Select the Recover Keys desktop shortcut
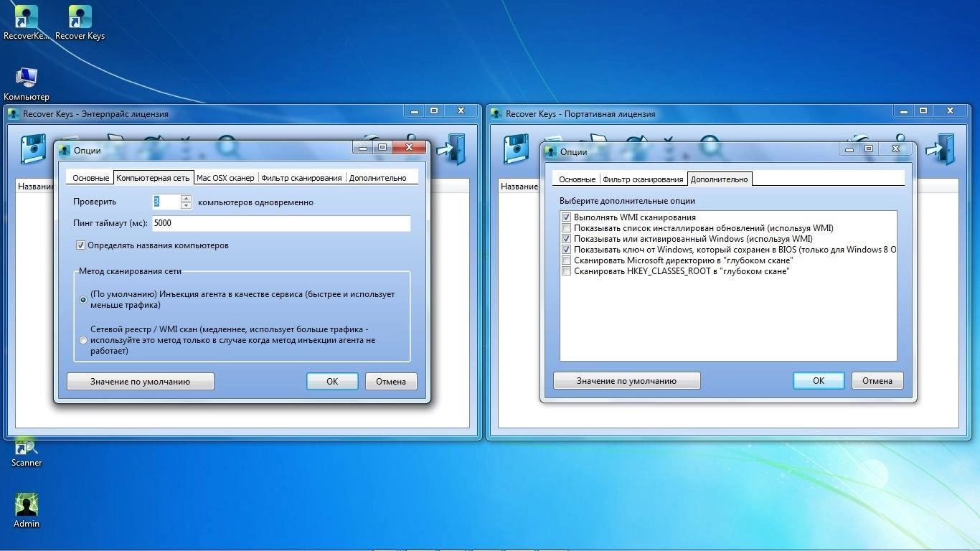 pos(80,23)
